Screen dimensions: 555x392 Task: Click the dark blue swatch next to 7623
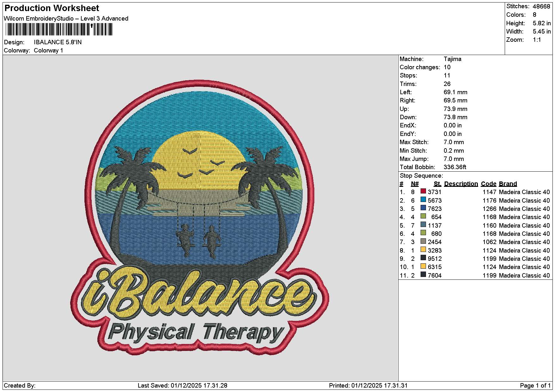(423, 208)
